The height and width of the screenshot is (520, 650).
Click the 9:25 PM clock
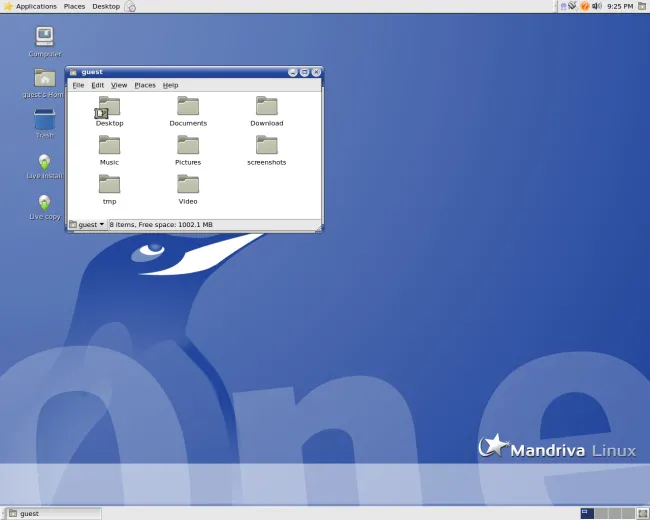pyautogui.click(x=620, y=6)
